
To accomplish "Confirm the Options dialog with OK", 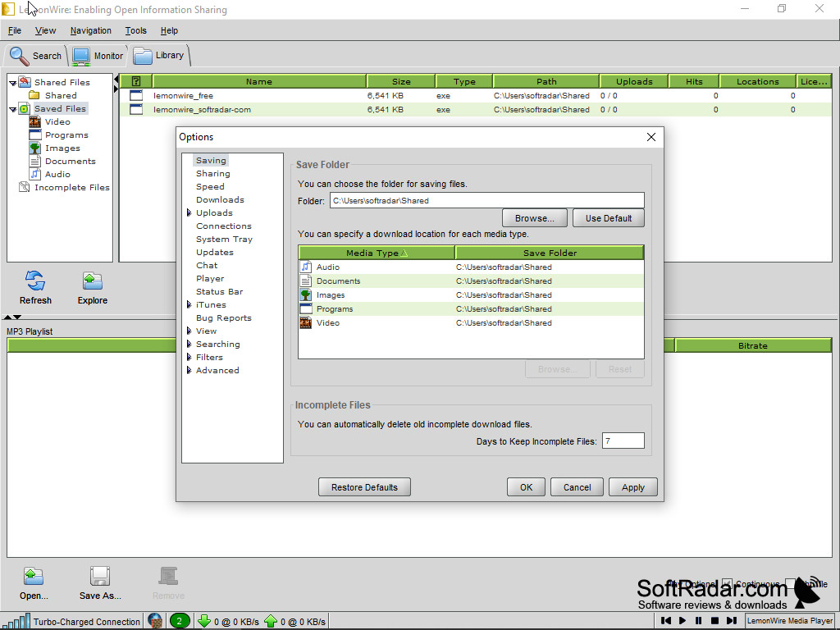I will (526, 487).
